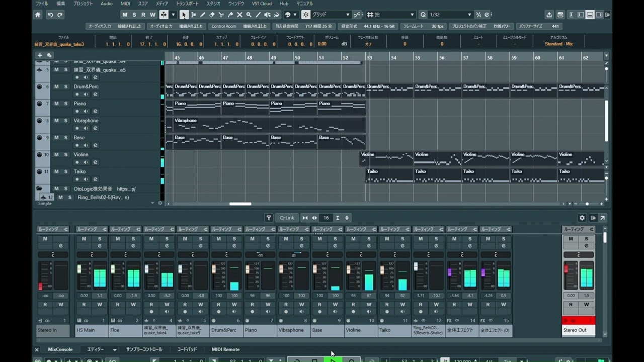This screenshot has height=362, width=644.
Task: Click the horizontal scrollbar thumb under arrangement
Action: (240, 204)
